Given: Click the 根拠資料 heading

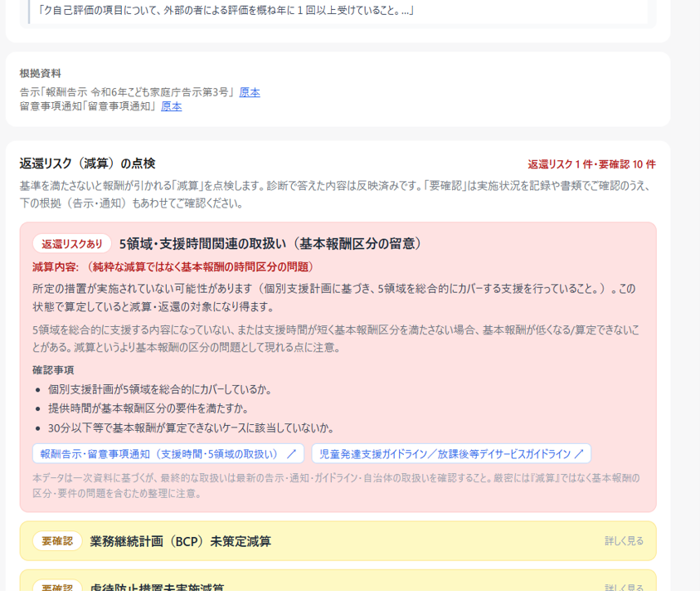Looking at the screenshot, I should point(40,73).
